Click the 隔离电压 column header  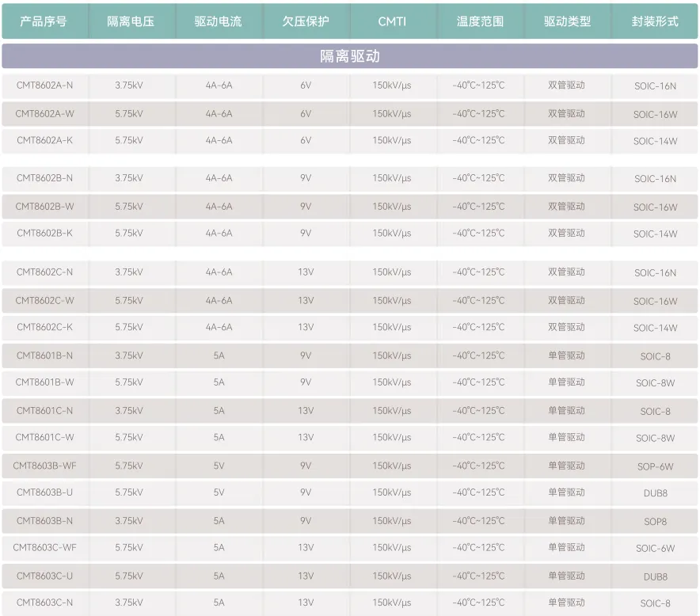click(131, 21)
